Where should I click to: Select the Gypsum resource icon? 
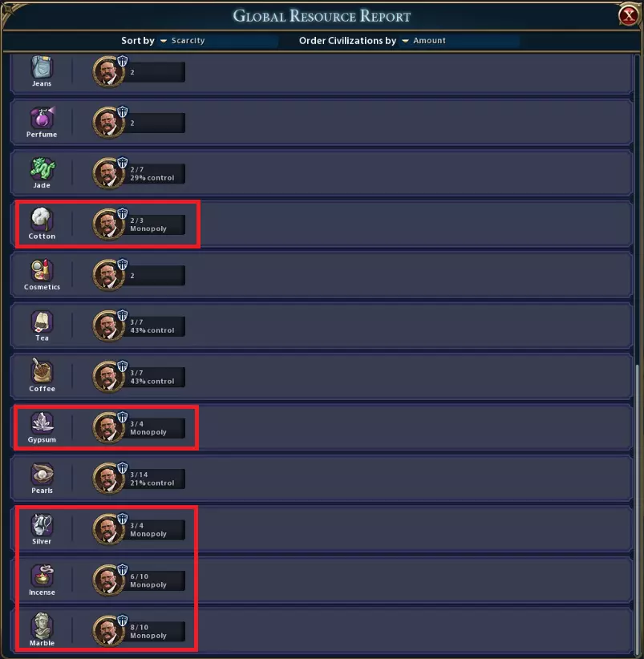click(42, 423)
